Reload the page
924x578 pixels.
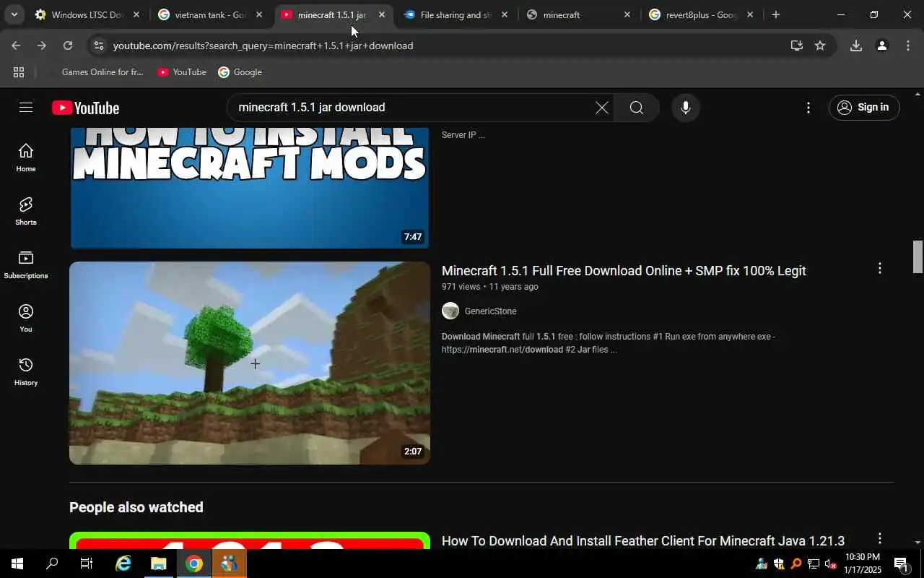(x=68, y=46)
